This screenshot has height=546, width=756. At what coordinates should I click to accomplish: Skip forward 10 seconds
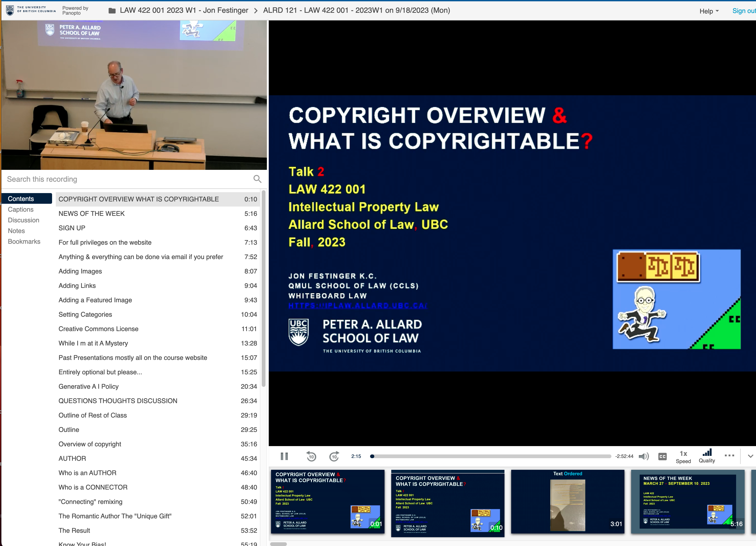click(334, 456)
